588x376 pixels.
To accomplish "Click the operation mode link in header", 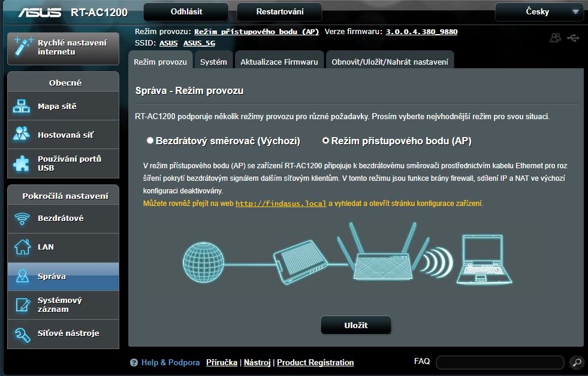I will 257,32.
